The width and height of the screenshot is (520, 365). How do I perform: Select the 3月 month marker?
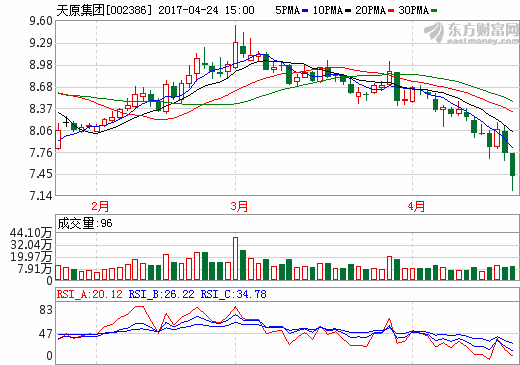point(239,206)
